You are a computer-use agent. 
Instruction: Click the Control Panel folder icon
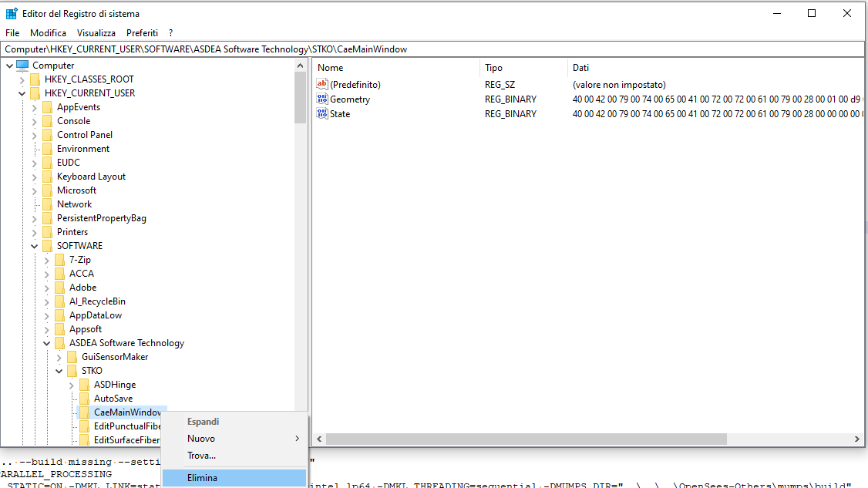coord(48,135)
